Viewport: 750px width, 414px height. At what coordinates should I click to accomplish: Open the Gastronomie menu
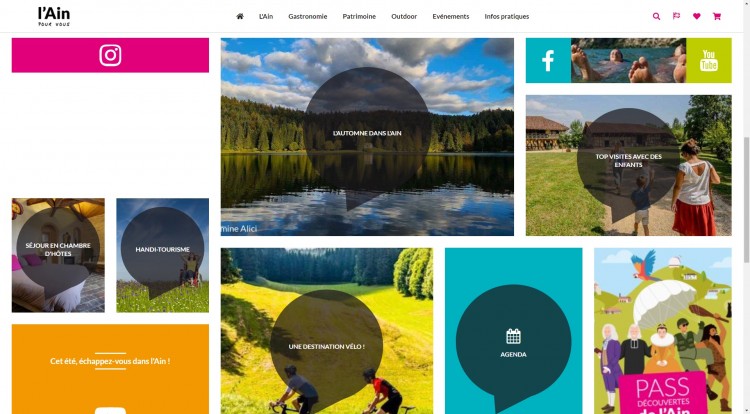(308, 16)
